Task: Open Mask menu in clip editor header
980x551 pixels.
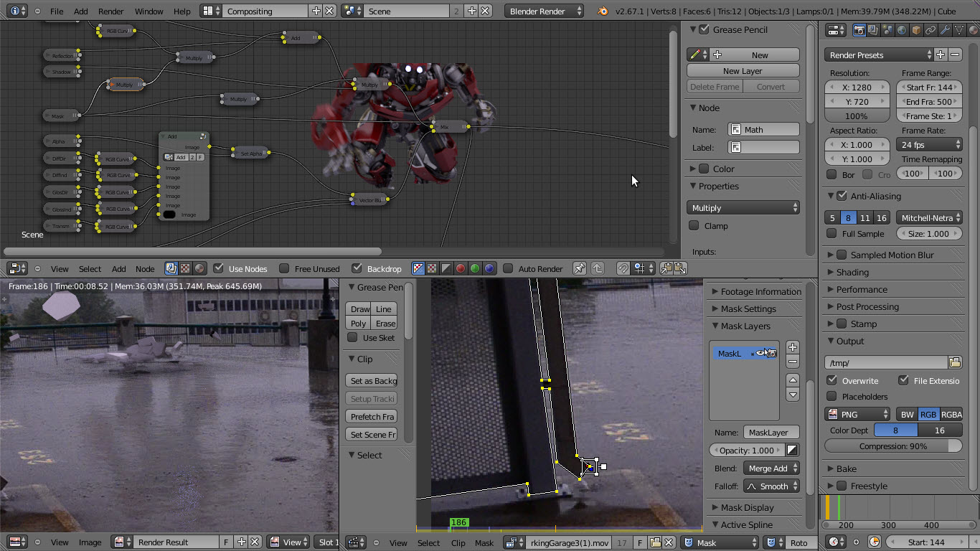Action: tap(484, 543)
